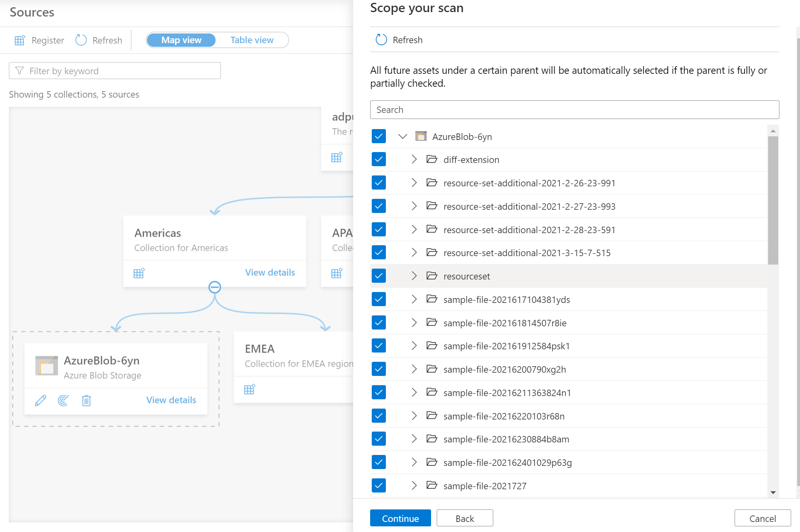This screenshot has height=532, width=800.
Task: Switch to Map view tab
Action: [182, 40]
